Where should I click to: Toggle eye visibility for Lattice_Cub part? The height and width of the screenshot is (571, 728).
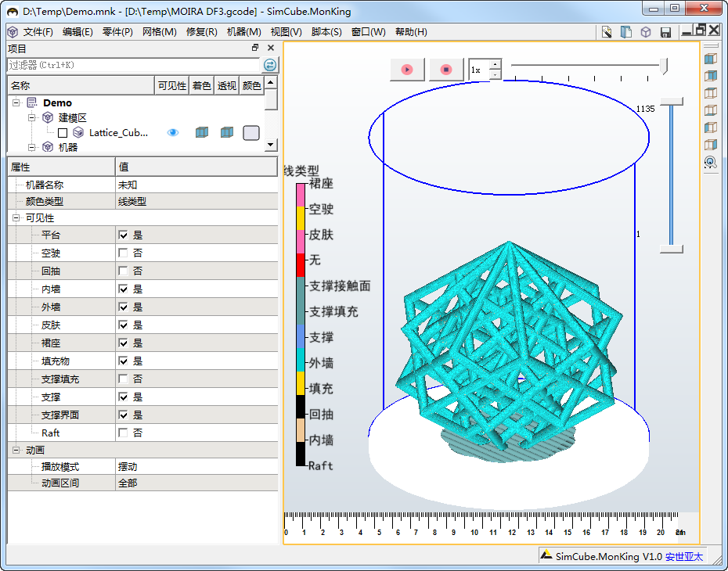[x=173, y=133]
